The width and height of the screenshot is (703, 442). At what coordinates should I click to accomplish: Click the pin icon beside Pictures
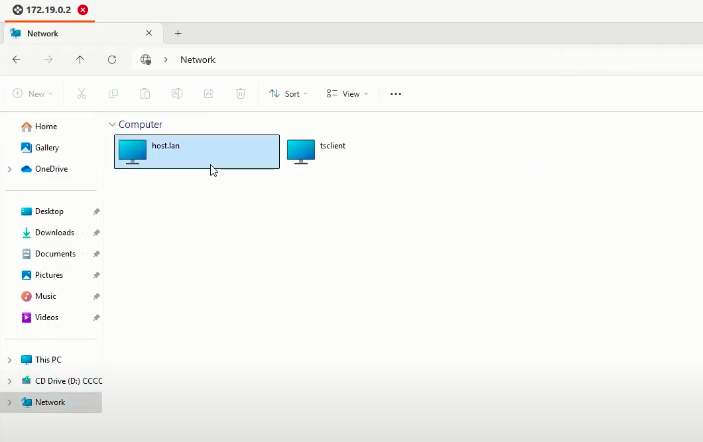click(x=96, y=275)
